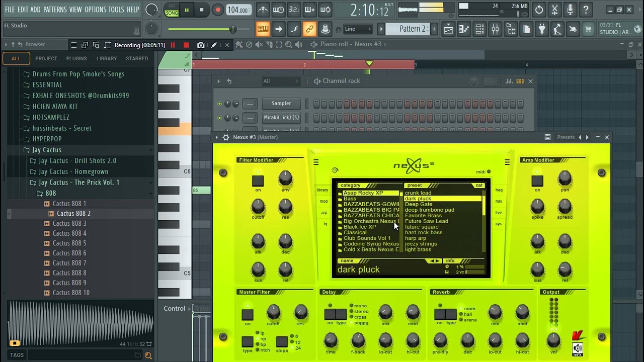
Task: Select the Future Saw Lead preset
Action: pyautogui.click(x=427, y=221)
